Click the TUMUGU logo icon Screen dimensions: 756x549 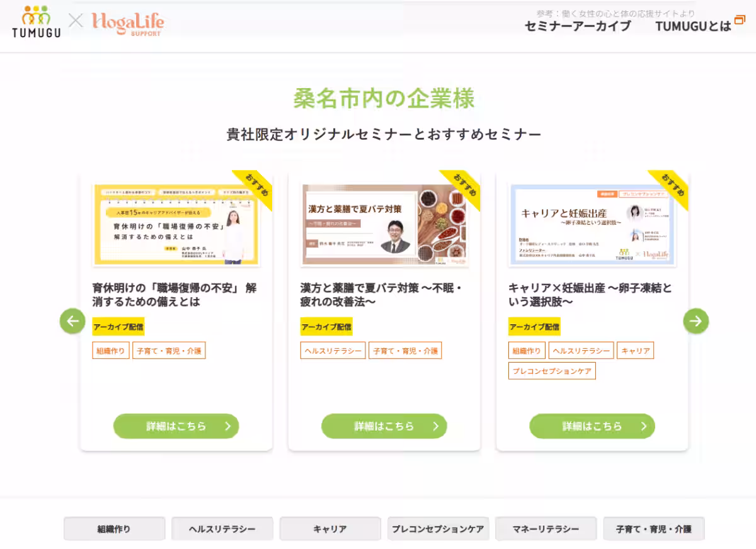[37, 22]
